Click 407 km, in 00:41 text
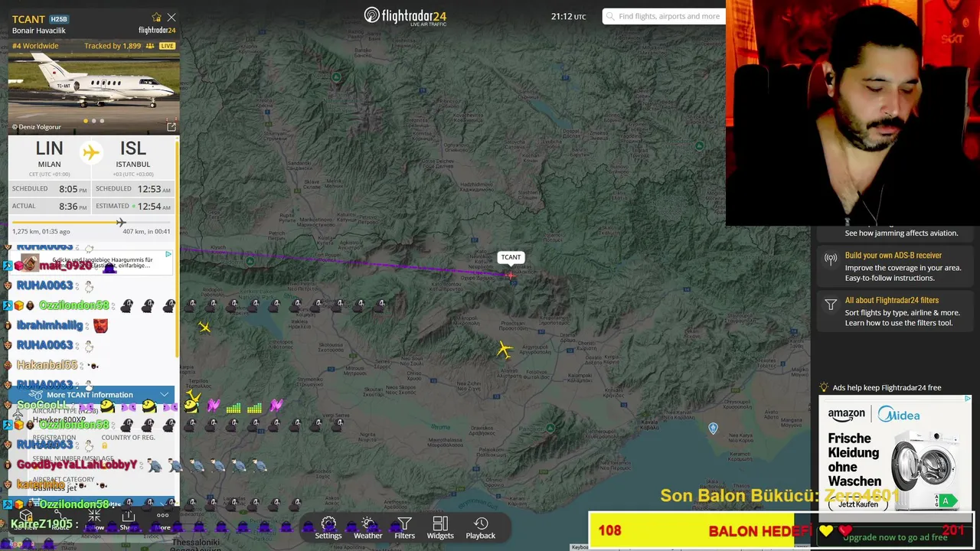980x551 pixels. 146,231
